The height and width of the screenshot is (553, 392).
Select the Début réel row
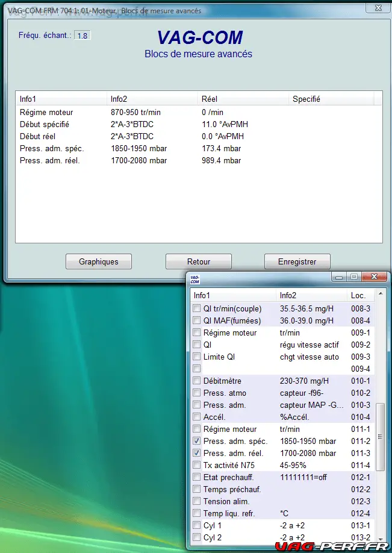(199, 137)
